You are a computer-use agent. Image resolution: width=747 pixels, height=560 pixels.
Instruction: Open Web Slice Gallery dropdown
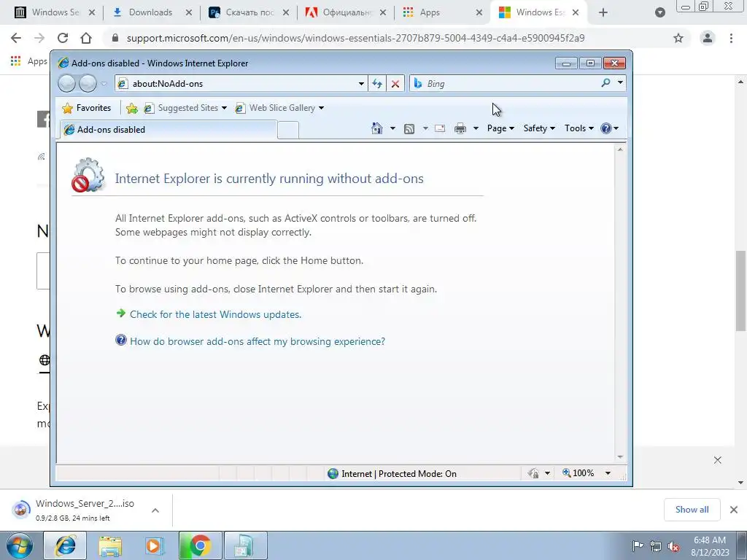pyautogui.click(x=279, y=108)
